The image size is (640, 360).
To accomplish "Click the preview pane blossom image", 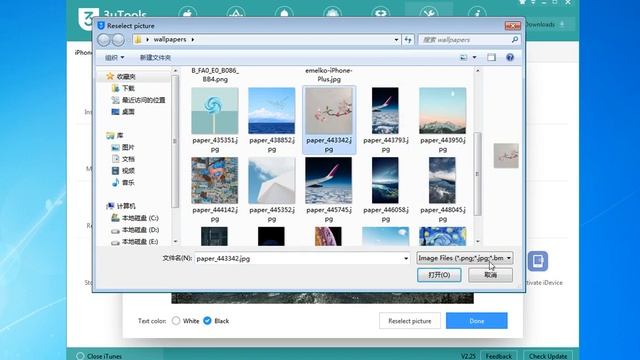I will click(x=506, y=156).
